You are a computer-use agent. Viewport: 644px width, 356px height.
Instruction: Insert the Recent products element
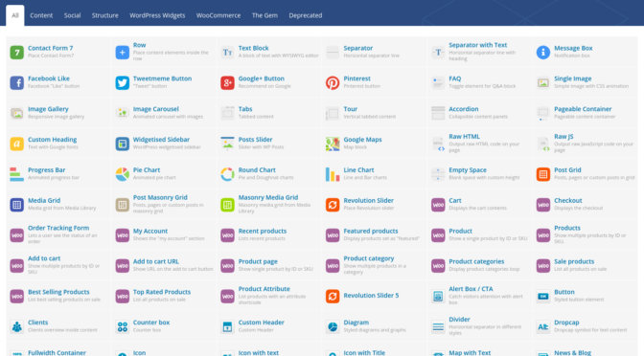click(x=268, y=235)
